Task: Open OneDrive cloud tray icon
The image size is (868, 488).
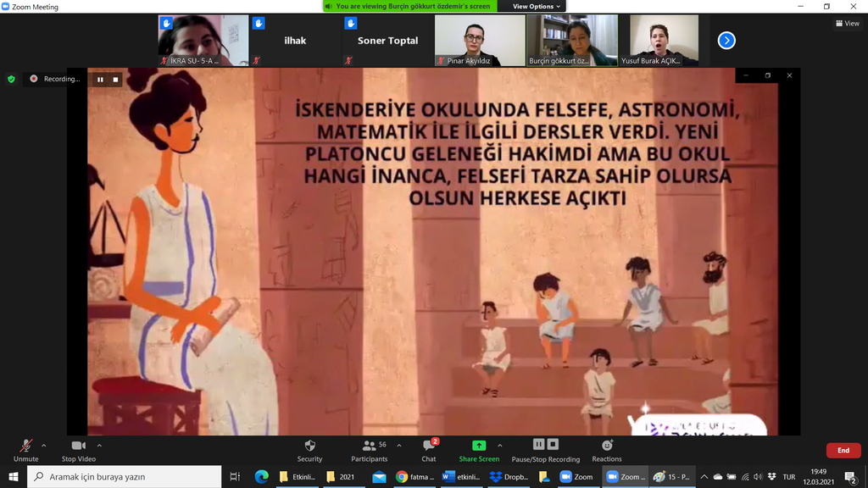Action: click(717, 476)
